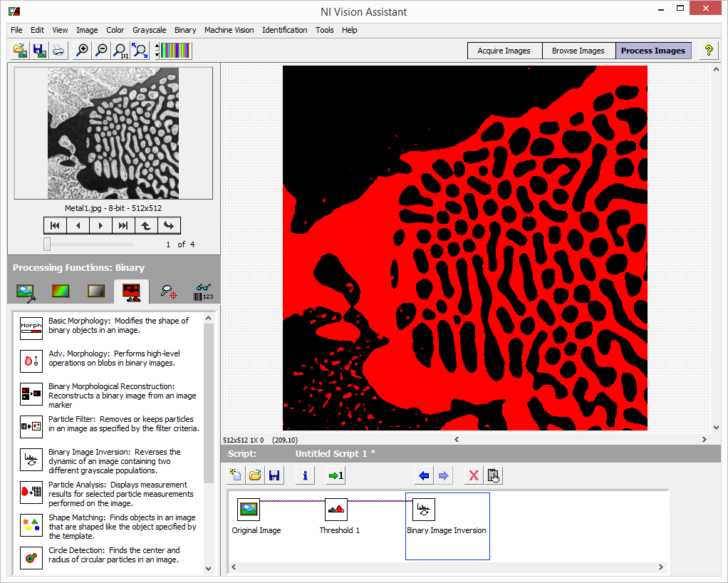Viewport: 728px width, 583px height.
Task: Click right arrow of image horizontal scrollbar
Action: click(704, 439)
